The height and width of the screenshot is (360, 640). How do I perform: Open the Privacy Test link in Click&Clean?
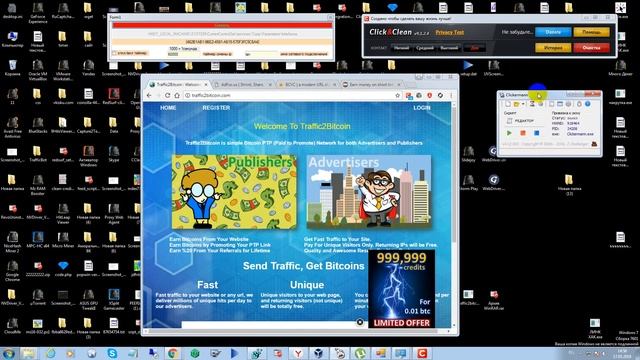(x=450, y=32)
